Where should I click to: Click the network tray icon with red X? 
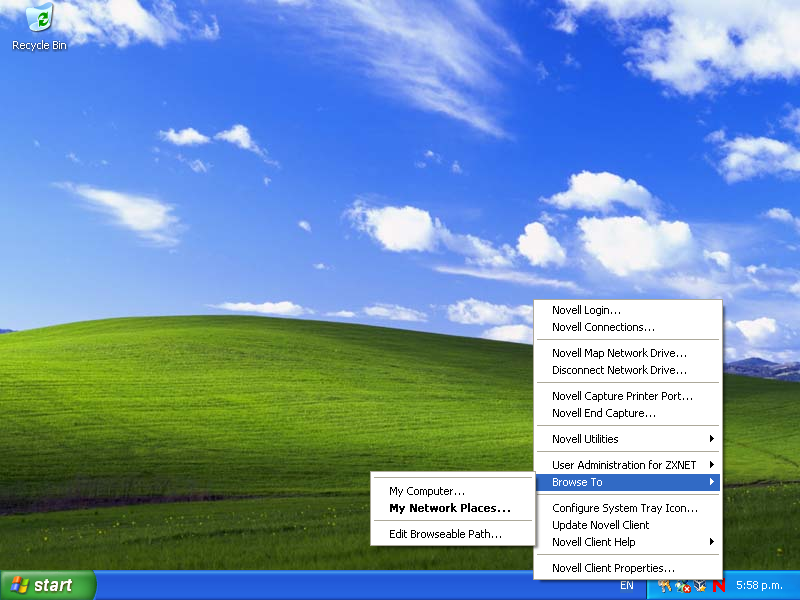[683, 586]
